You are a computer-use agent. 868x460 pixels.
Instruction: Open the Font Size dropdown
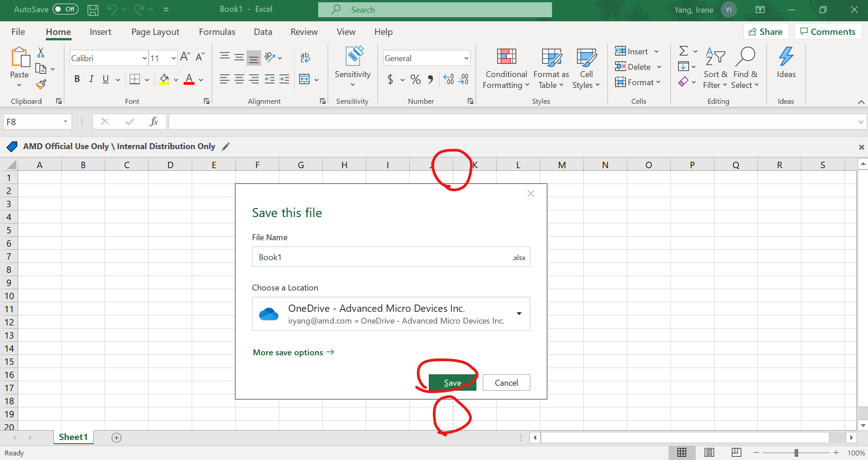[x=173, y=58]
